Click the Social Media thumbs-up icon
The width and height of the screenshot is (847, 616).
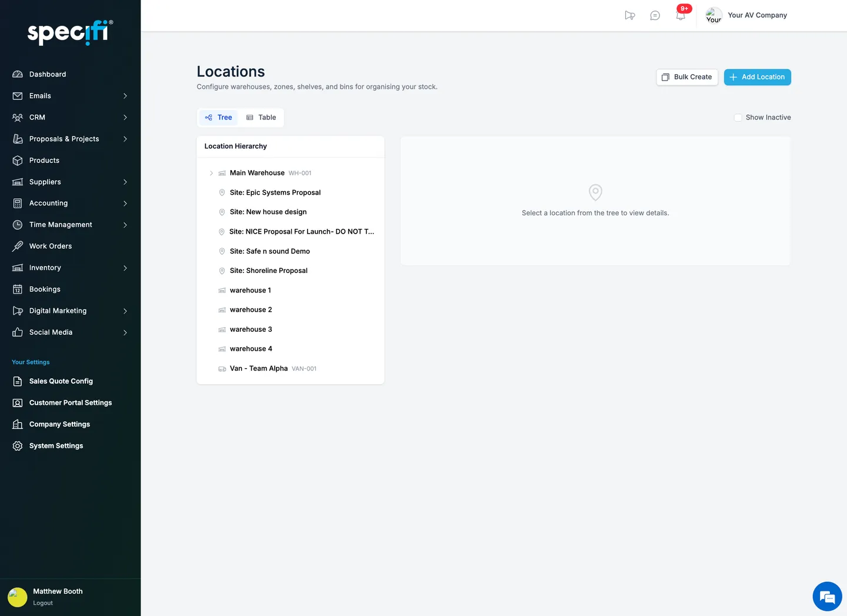coord(18,332)
